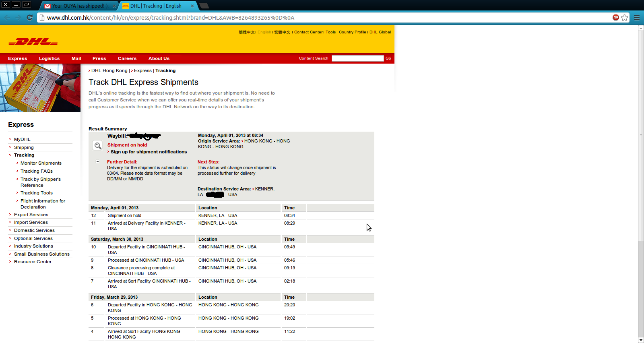Click the Express breadcrumb link
Screen dimensions: 644x343
point(143,70)
